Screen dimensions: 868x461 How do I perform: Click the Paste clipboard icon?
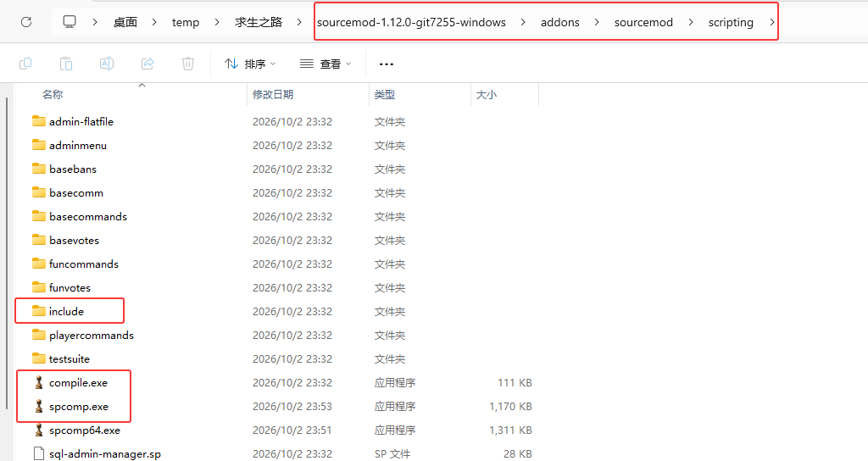coord(66,64)
